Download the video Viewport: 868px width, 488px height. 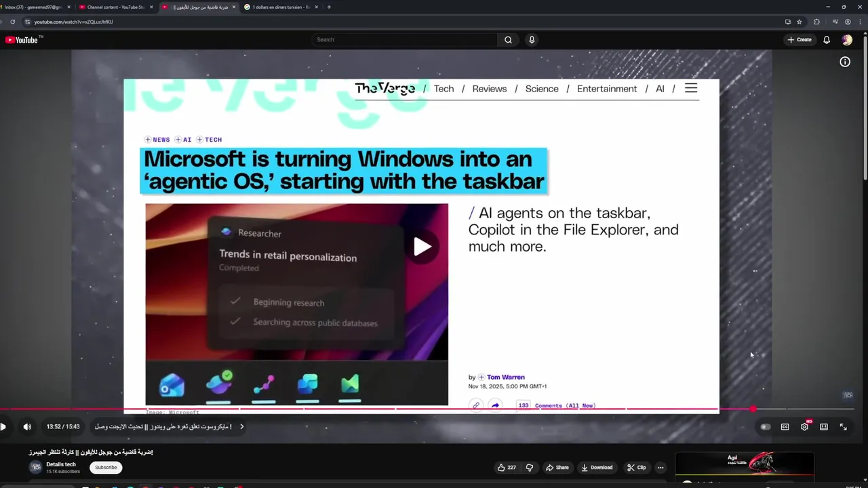(x=597, y=468)
